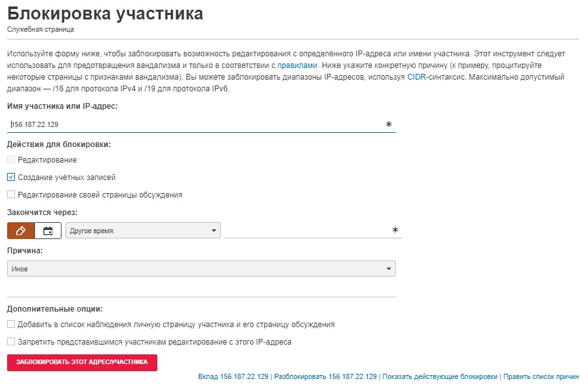Open the 'правилами' link
Viewport: 588px width, 390px height.
297,65
